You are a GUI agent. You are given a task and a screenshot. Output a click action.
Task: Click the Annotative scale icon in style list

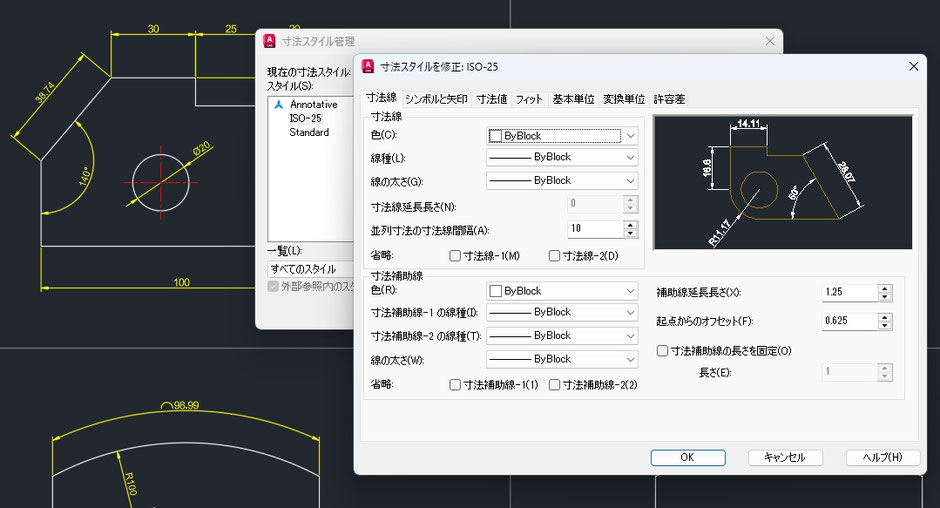point(279,104)
